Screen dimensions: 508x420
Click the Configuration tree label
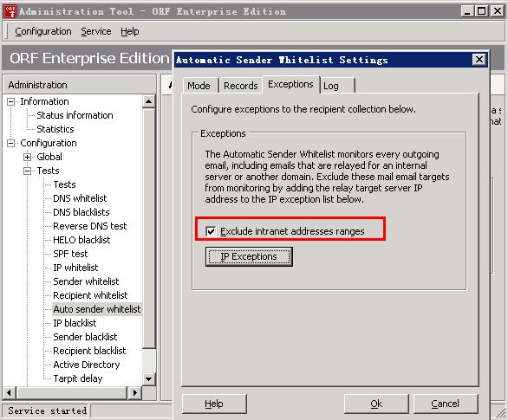(49, 143)
